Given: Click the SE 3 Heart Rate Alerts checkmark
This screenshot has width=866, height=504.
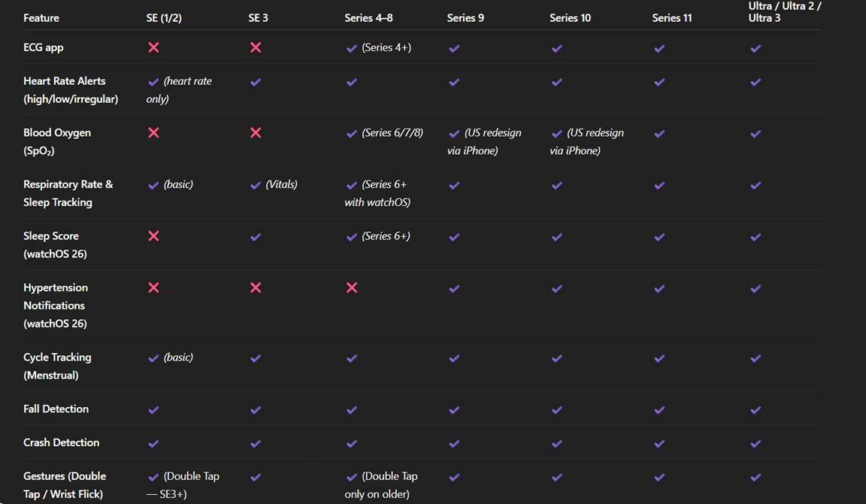Looking at the screenshot, I should [x=256, y=82].
